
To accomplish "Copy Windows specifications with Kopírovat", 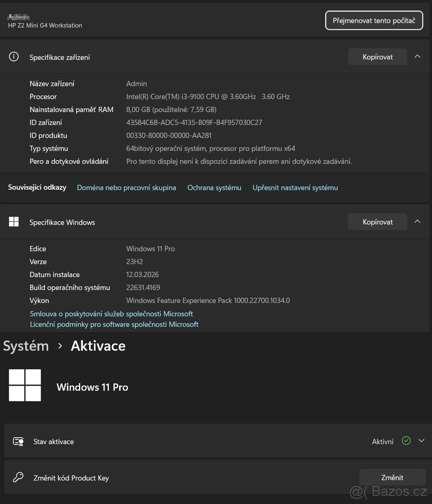I will point(377,222).
